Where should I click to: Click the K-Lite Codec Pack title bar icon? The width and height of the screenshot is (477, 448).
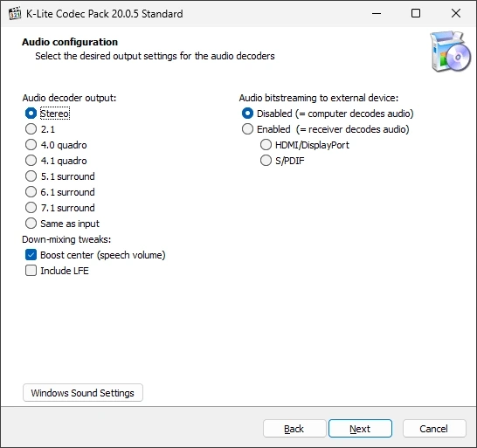(x=15, y=13)
